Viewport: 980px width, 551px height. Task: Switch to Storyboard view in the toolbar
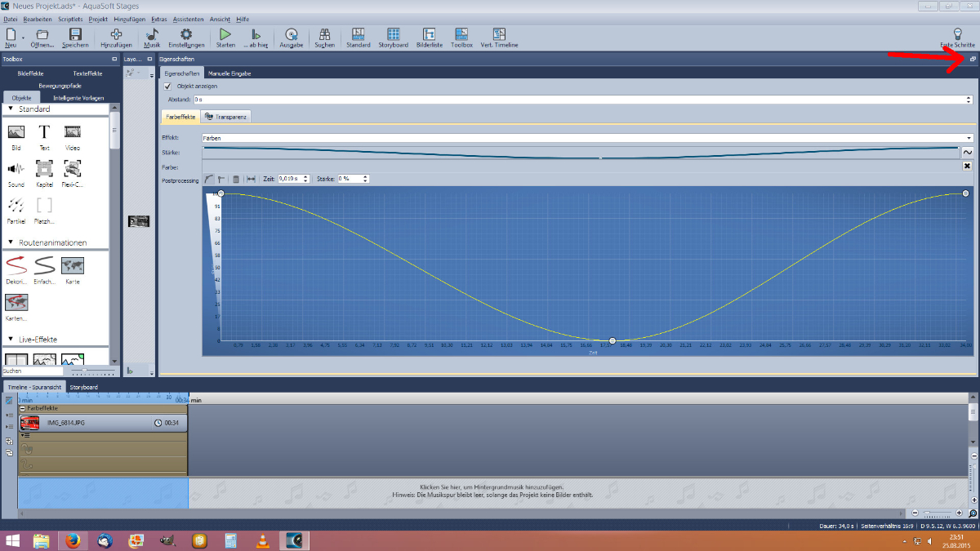[x=393, y=38]
